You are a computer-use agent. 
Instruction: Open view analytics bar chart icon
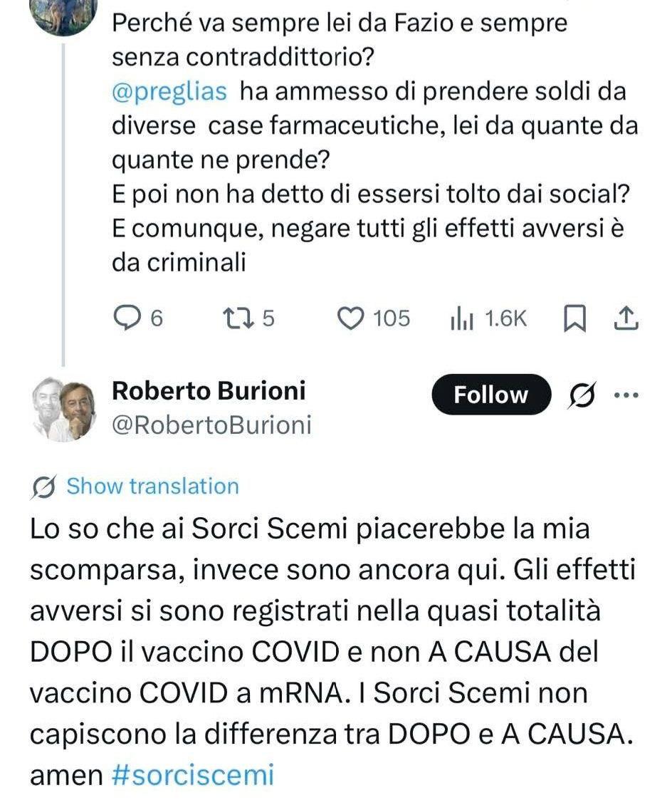(x=462, y=318)
